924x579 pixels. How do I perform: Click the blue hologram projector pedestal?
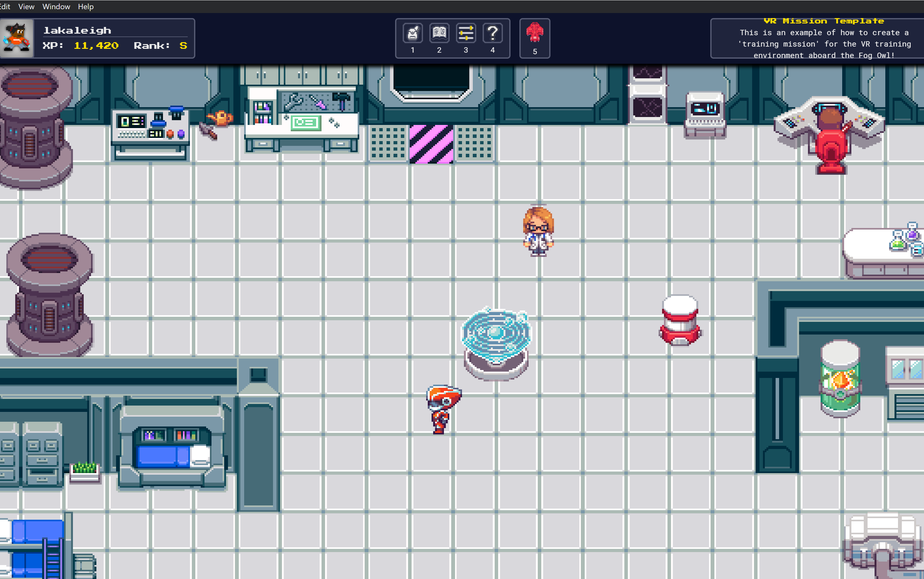[x=496, y=343]
